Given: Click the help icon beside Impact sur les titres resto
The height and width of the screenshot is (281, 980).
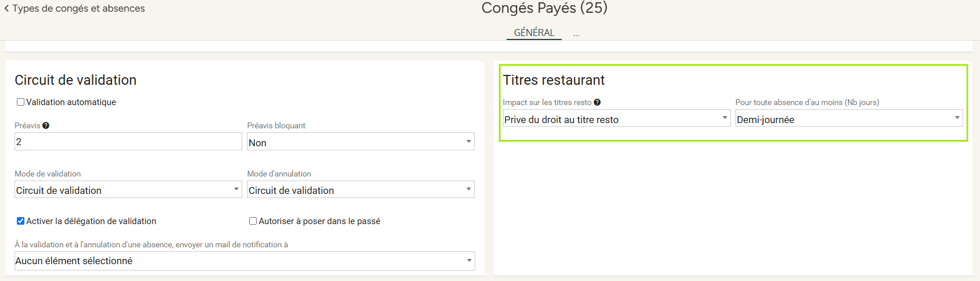Looking at the screenshot, I should pyautogui.click(x=597, y=102).
